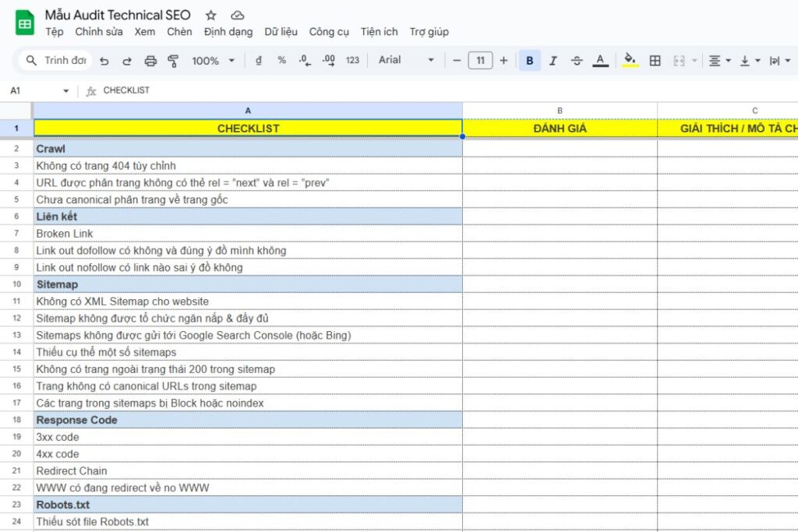
Task: Open the name box dropdown arrow beside A1
Action: coord(65,91)
